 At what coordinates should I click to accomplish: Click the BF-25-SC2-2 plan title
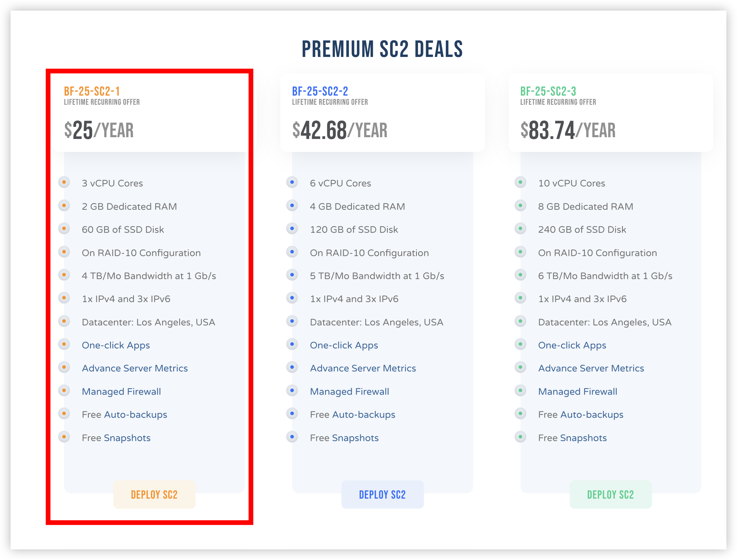320,91
